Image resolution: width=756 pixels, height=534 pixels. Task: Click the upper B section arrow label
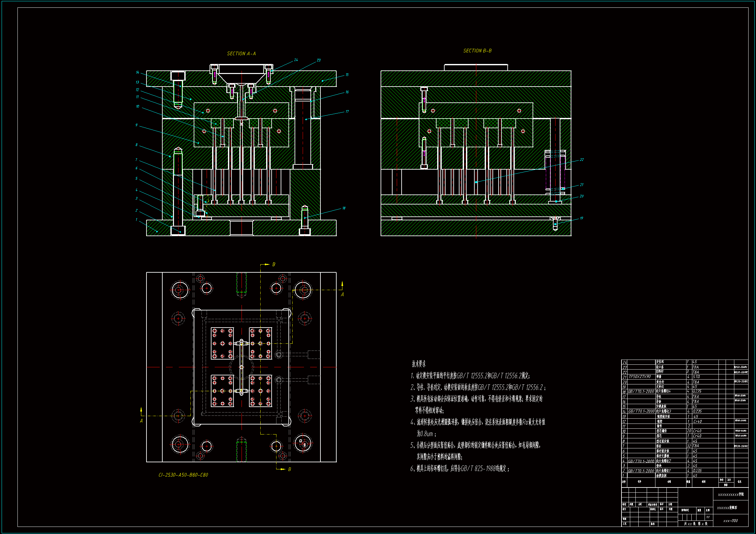274,264
